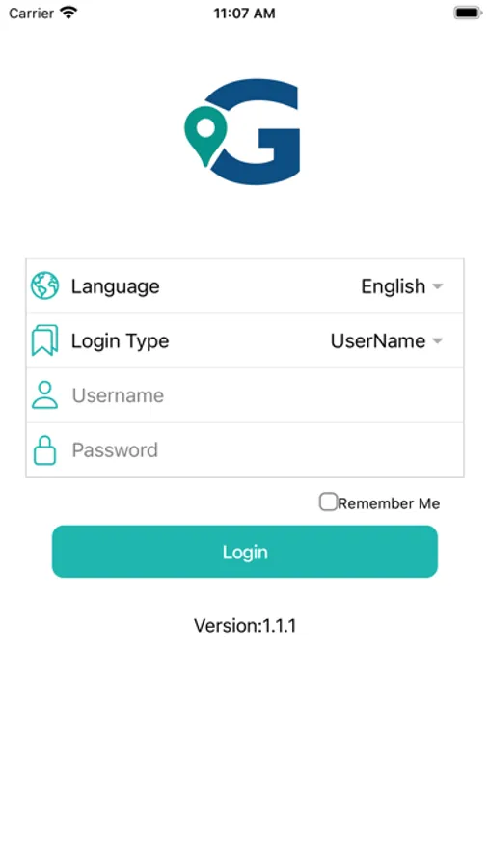
Task: Expand the UserName login type dropdown
Action: coord(387,341)
